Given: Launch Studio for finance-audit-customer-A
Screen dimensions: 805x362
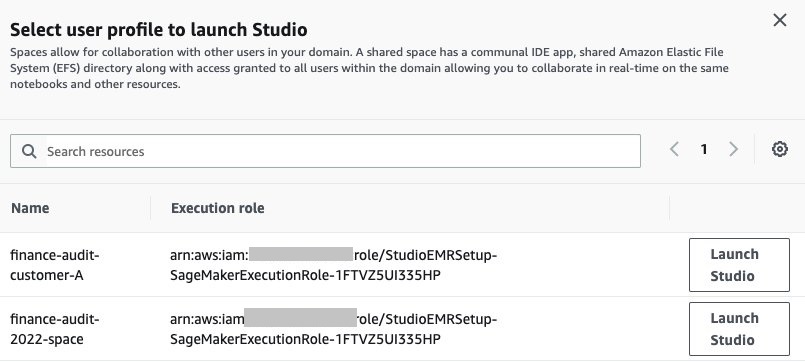Looking at the screenshot, I should (x=739, y=265).
